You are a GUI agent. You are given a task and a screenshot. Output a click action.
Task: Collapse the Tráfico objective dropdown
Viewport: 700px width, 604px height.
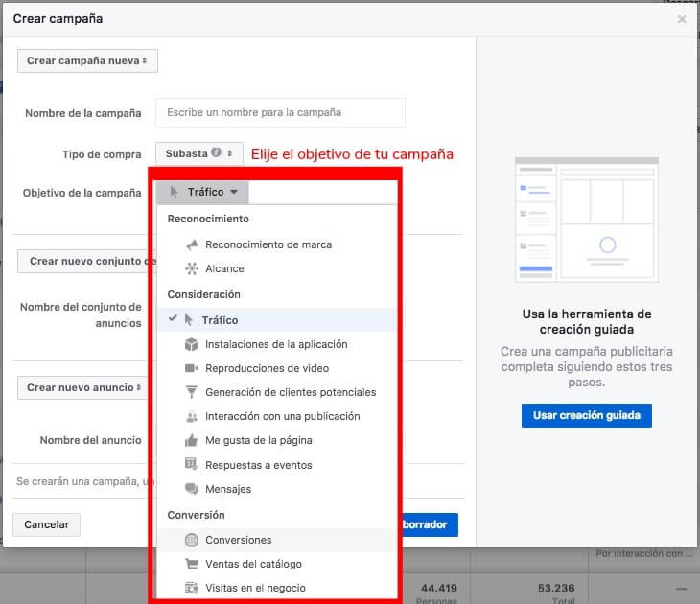coord(203,192)
